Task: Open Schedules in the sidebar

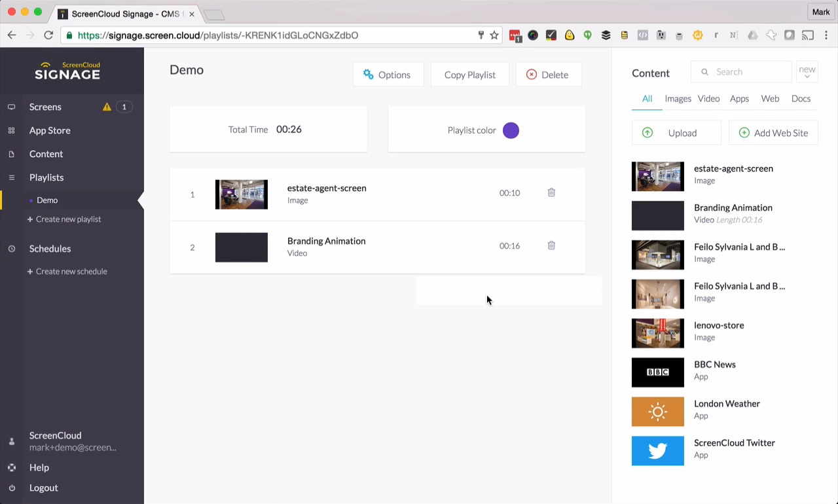Action: click(x=50, y=249)
